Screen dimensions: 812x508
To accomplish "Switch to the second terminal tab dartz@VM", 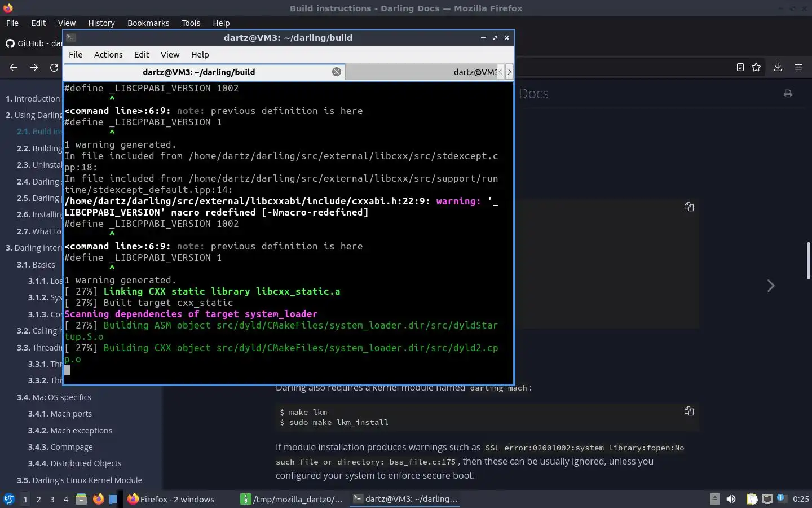I will (x=420, y=72).
